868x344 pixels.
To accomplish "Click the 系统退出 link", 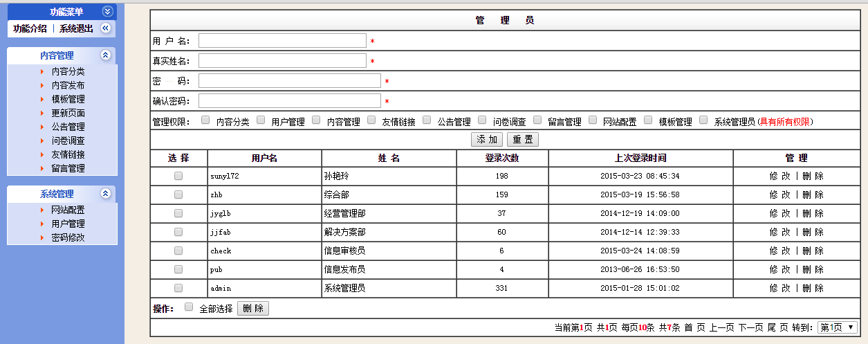I will click(x=76, y=28).
